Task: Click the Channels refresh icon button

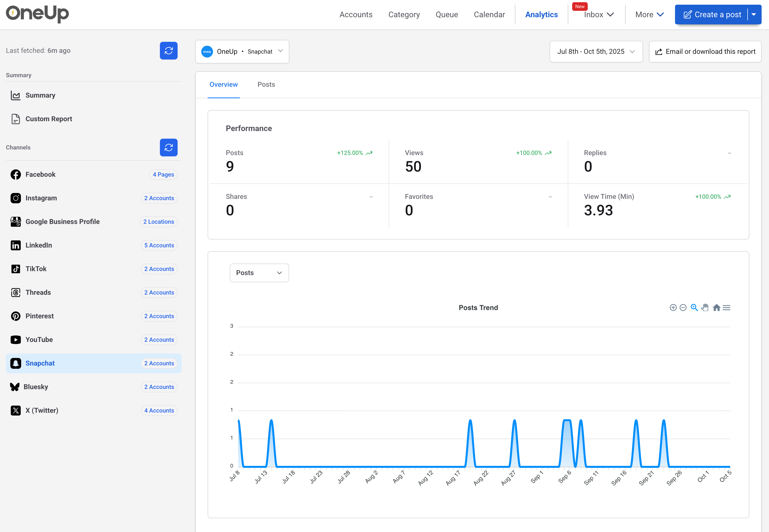Action: pyautogui.click(x=169, y=147)
